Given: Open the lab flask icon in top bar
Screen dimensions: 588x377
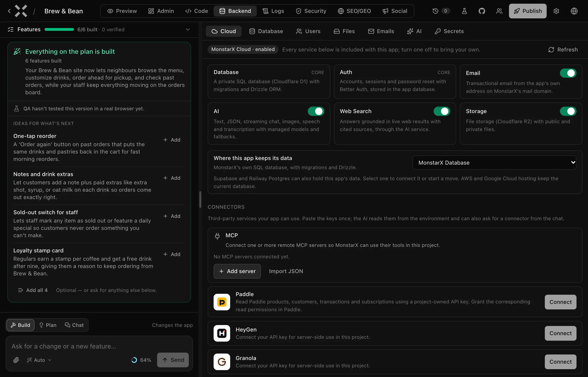Looking at the screenshot, I should pyautogui.click(x=464, y=11).
